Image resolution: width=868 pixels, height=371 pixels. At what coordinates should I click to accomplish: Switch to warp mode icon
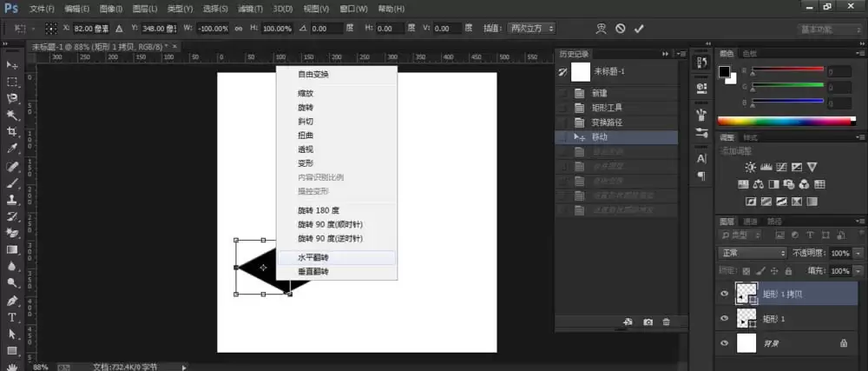click(x=602, y=29)
